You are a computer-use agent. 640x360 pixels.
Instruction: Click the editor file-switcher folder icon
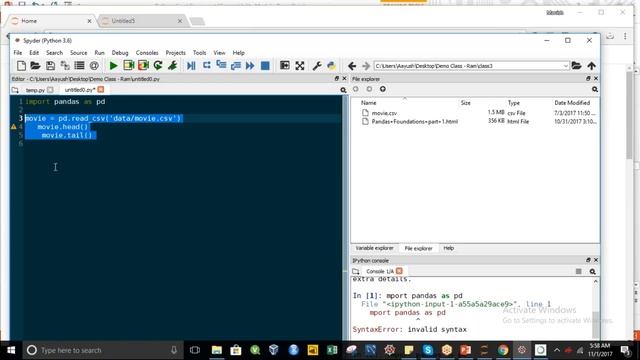pyautogui.click(x=15, y=90)
